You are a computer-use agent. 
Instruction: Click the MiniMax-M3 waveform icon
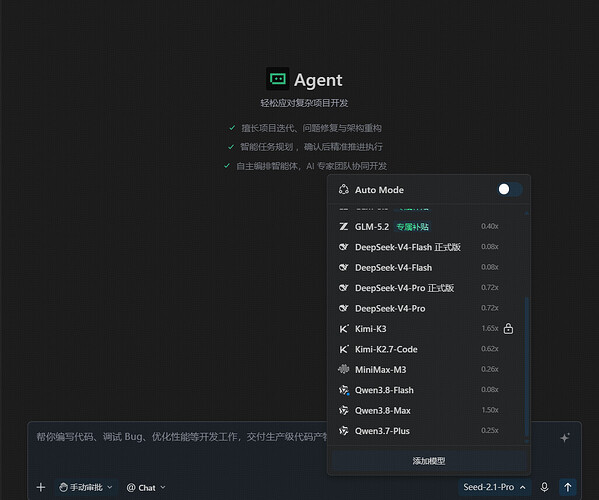(x=343, y=369)
